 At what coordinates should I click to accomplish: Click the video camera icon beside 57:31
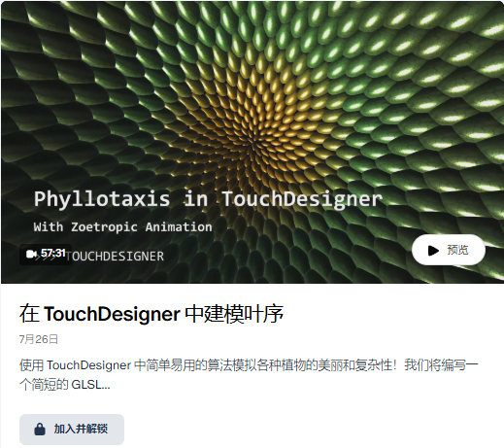(31, 255)
